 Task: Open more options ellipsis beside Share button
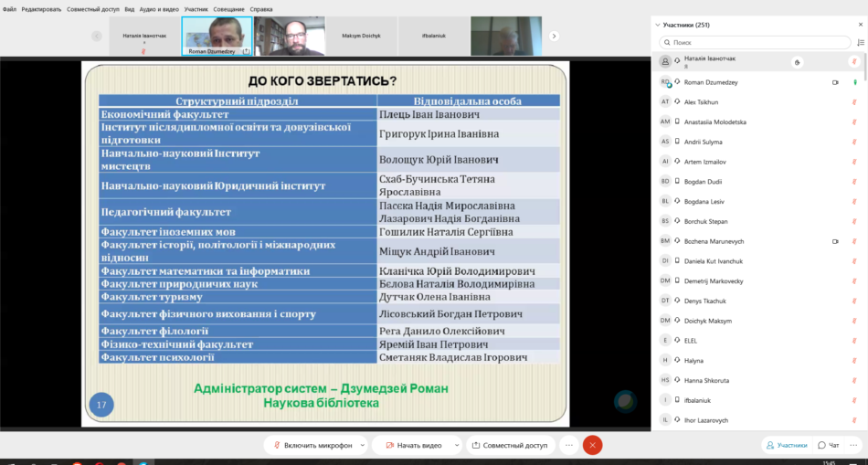pos(568,445)
